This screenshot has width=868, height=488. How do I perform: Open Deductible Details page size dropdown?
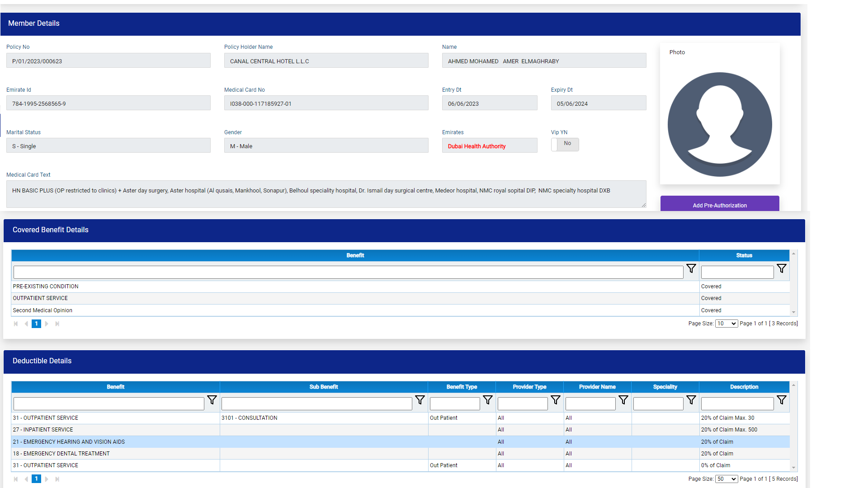click(x=726, y=479)
